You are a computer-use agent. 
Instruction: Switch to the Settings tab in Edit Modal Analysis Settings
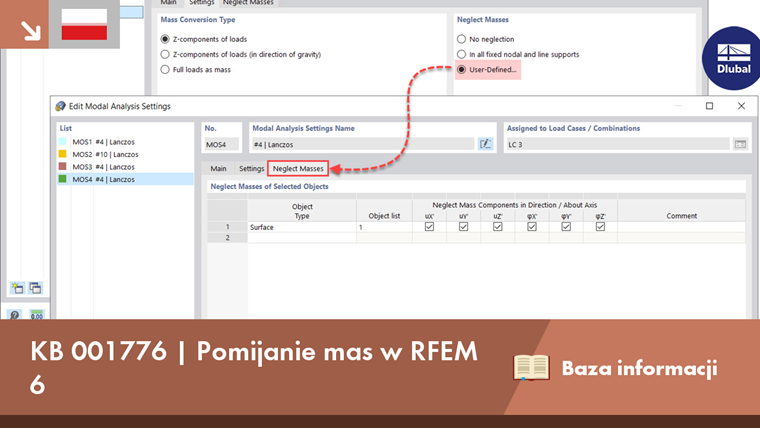tap(251, 168)
